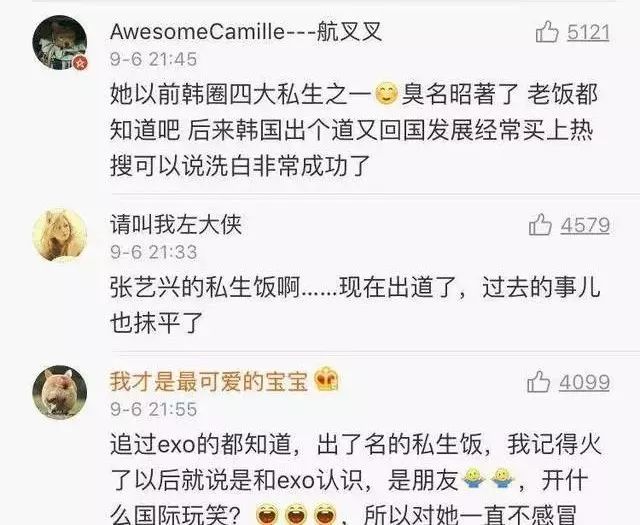Click timestamp 9-6 21:55
This screenshot has height=525, width=640.
(x=153, y=409)
